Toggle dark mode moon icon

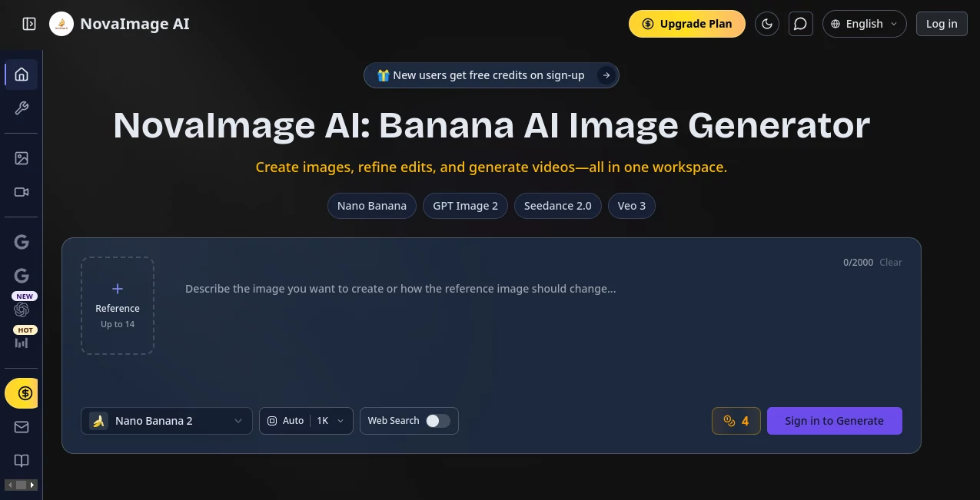(767, 24)
